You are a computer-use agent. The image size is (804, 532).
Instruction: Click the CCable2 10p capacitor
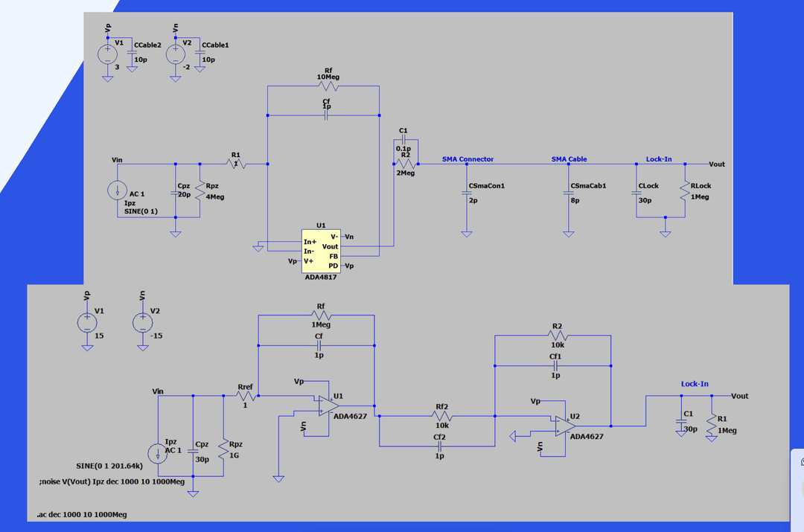(132, 53)
